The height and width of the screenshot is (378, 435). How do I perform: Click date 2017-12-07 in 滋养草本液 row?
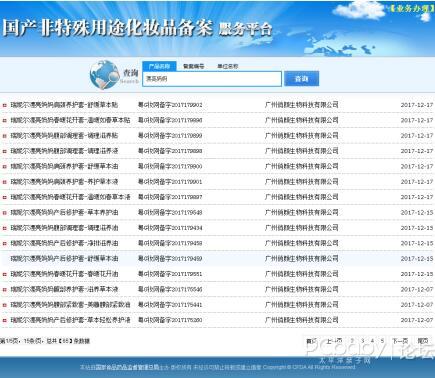pos(417,289)
